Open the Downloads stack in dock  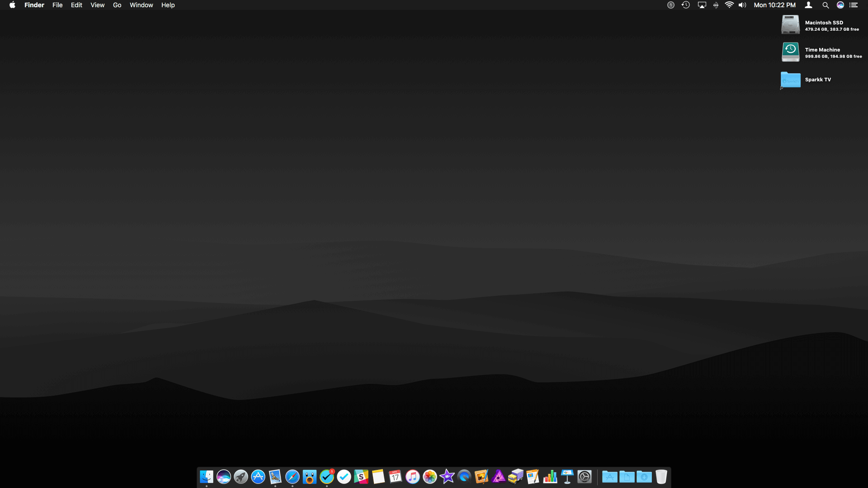pos(644,477)
